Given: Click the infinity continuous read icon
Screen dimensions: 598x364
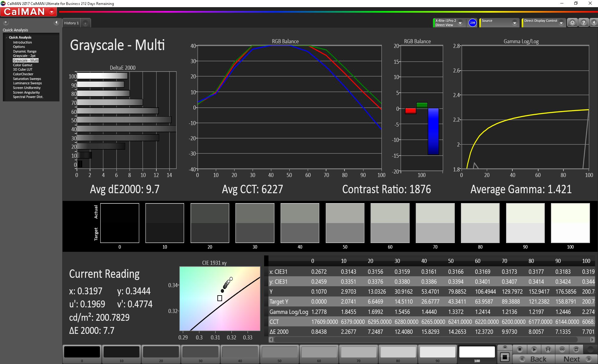Looking at the screenshot, I should coord(562,349).
